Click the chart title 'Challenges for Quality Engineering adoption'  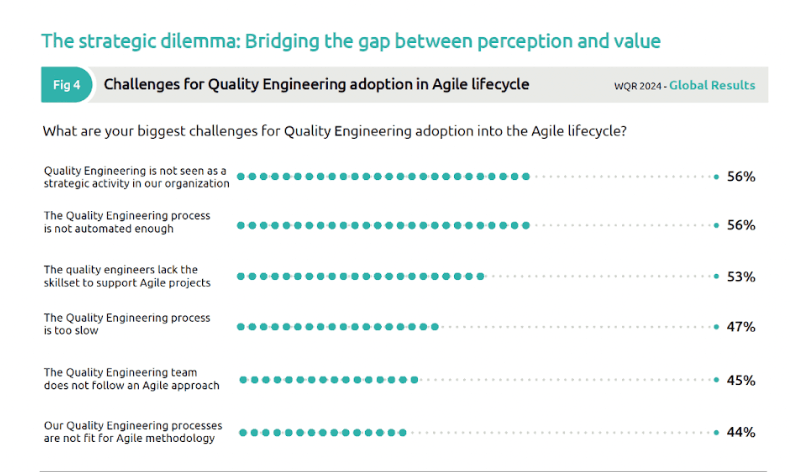316,85
